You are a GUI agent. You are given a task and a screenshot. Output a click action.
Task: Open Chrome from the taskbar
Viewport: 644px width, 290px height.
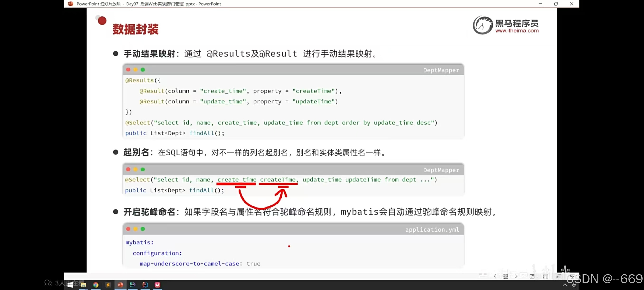[x=95, y=285]
